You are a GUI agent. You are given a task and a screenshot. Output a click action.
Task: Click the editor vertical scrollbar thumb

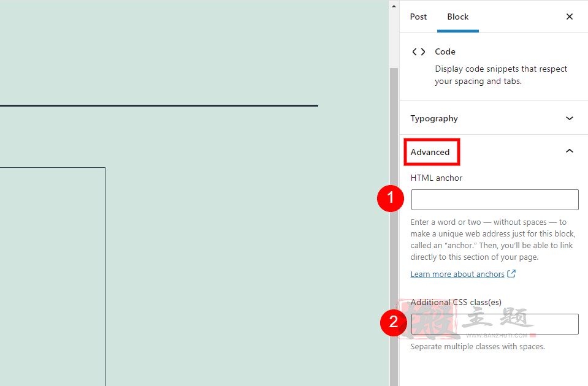pos(394,227)
